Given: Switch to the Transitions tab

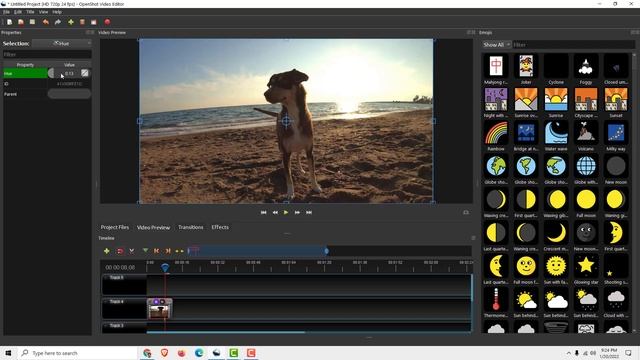Looking at the screenshot, I should coord(191,227).
